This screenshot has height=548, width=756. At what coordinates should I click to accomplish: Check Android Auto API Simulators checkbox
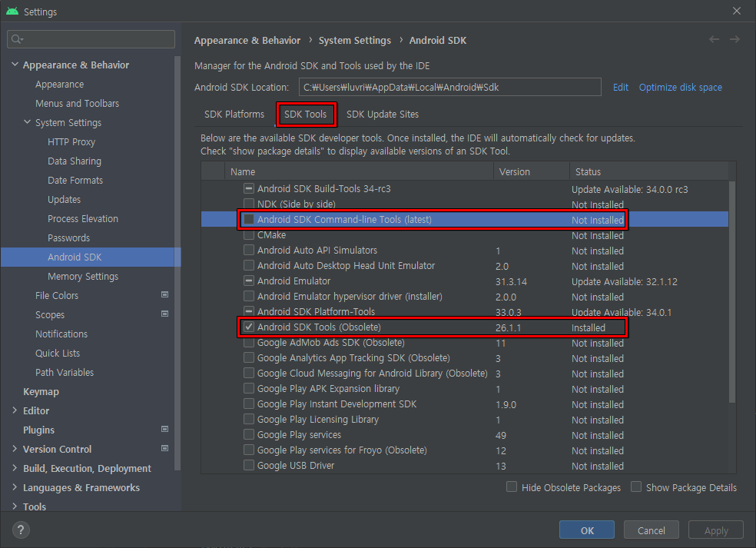click(249, 251)
